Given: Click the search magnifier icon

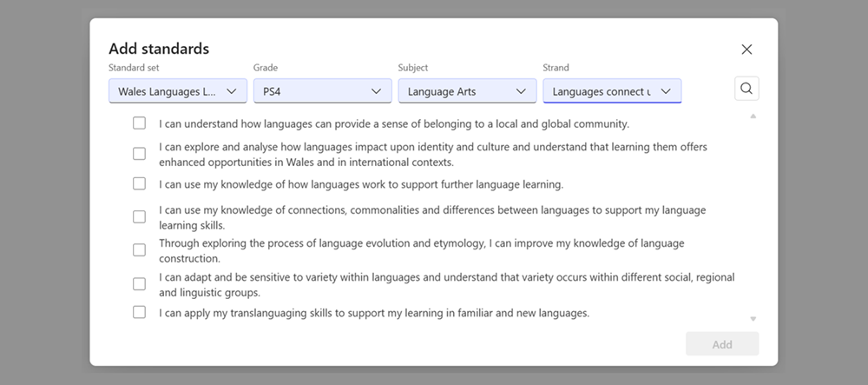Looking at the screenshot, I should (746, 89).
